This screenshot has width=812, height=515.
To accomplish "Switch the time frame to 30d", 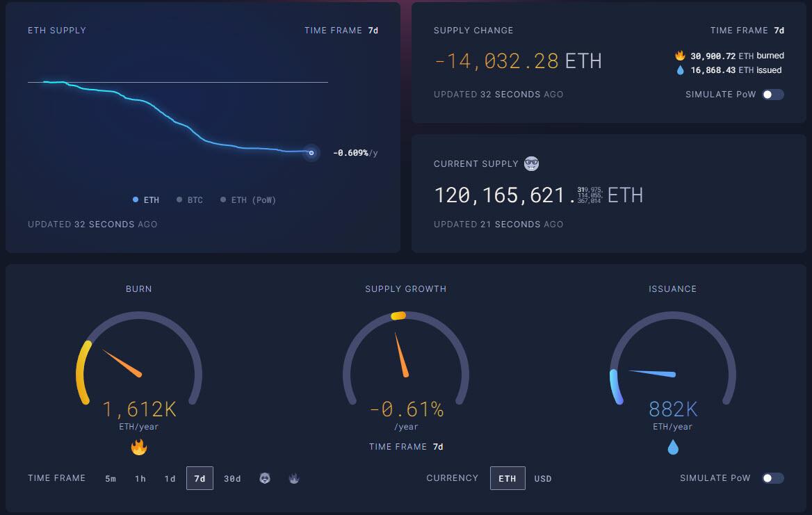I will (232, 478).
